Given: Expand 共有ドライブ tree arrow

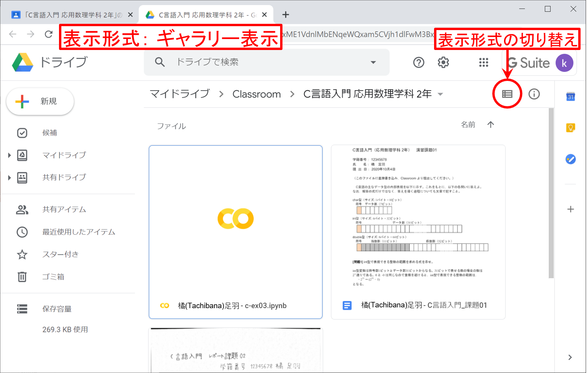Looking at the screenshot, I should (9, 177).
